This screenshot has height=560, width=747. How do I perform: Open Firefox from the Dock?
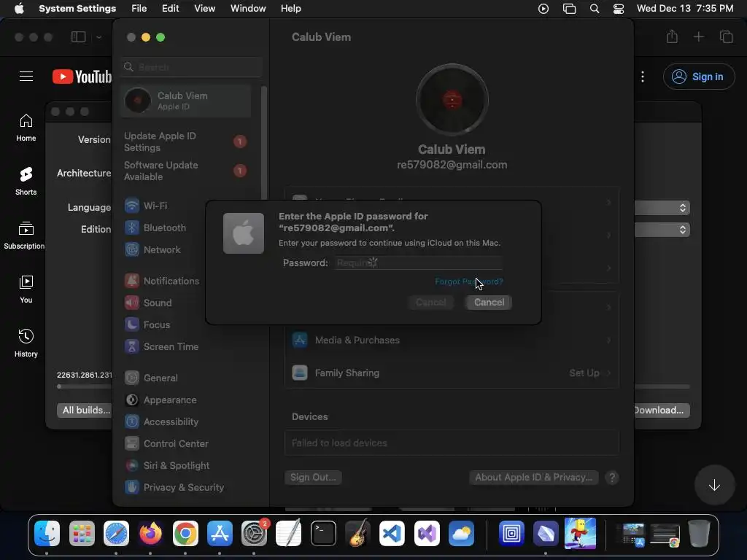tap(150, 533)
